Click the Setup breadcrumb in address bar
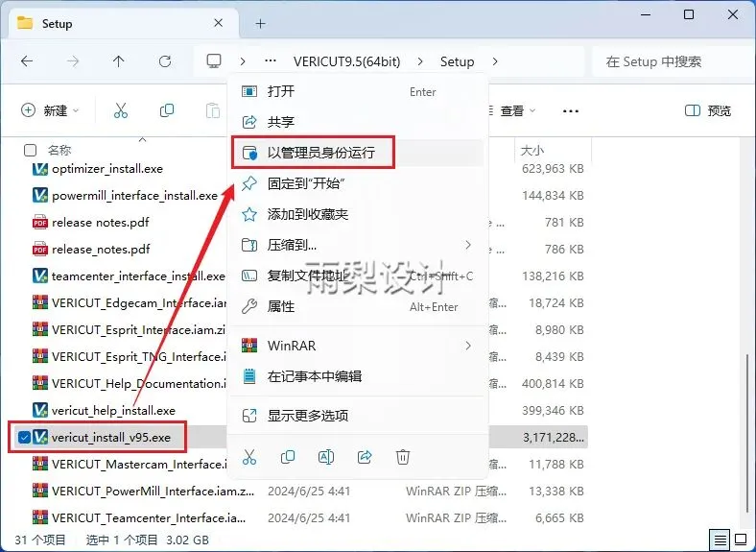 click(457, 61)
